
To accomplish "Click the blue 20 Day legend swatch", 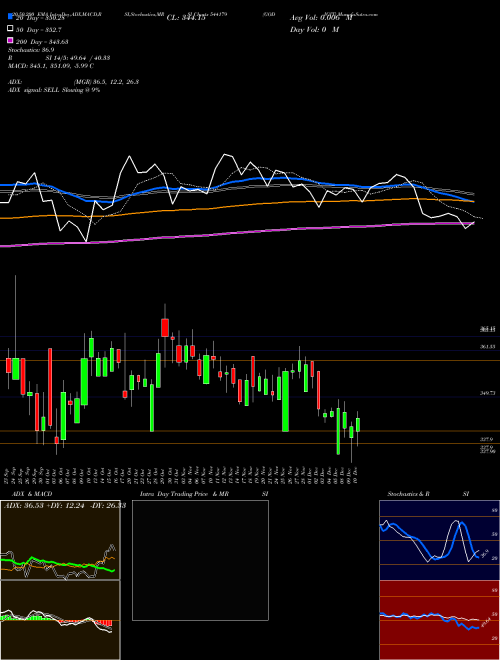I will tap(10, 17).
